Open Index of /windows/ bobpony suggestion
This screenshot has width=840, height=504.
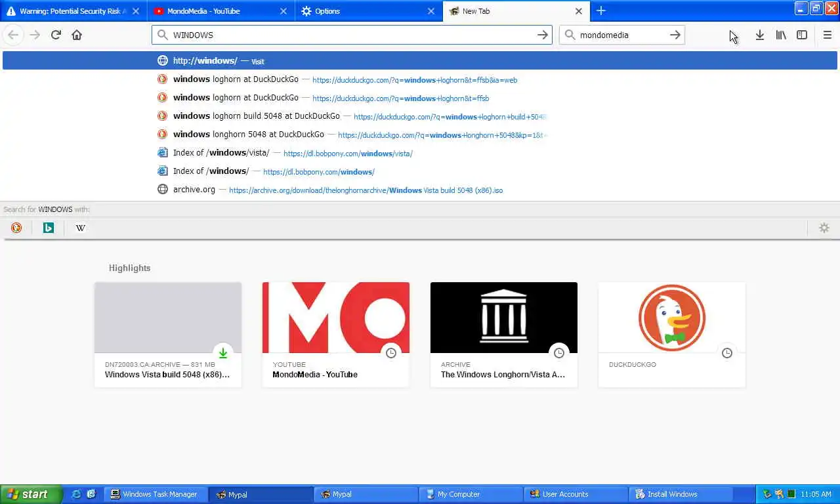coord(420,171)
